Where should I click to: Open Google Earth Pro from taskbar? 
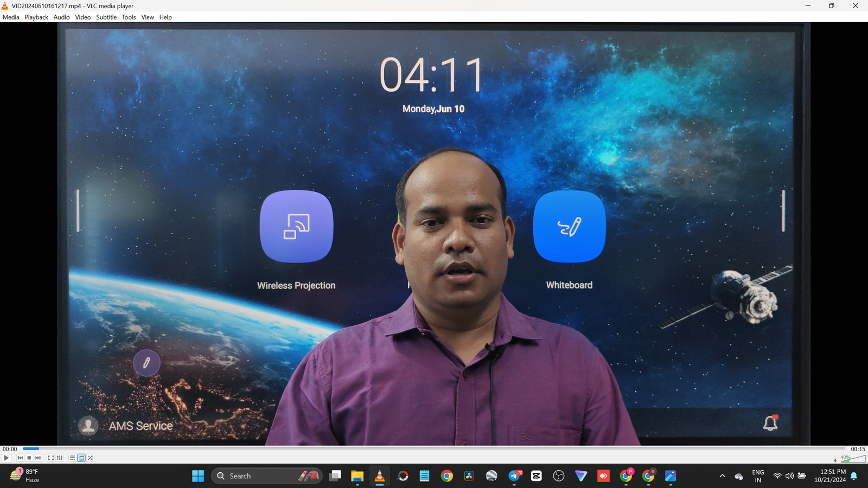(492, 476)
